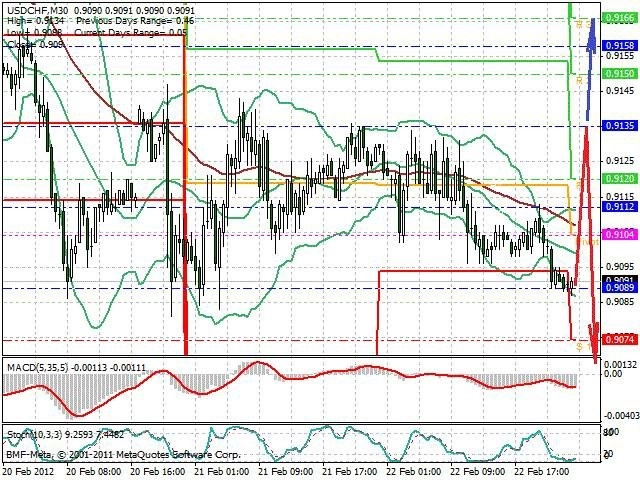Click the 21 Feb 01:00 time marker
Viewport: 640px width, 480px height.
222,471
